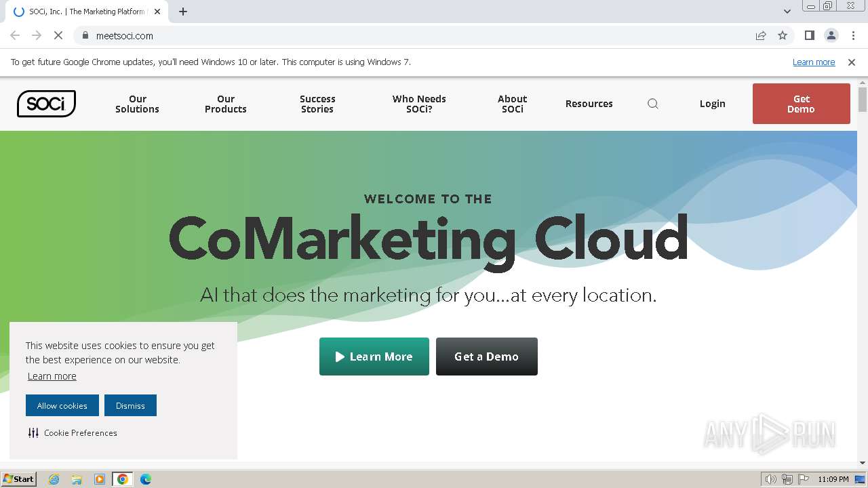Open the website search magnifier icon
868x488 pixels.
pos(653,104)
